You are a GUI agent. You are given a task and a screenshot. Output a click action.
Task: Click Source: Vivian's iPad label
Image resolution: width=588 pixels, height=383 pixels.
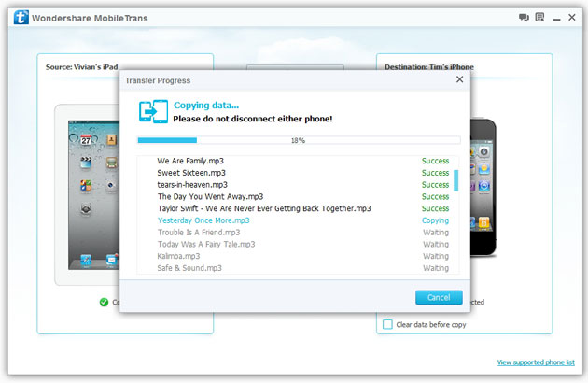coord(81,67)
